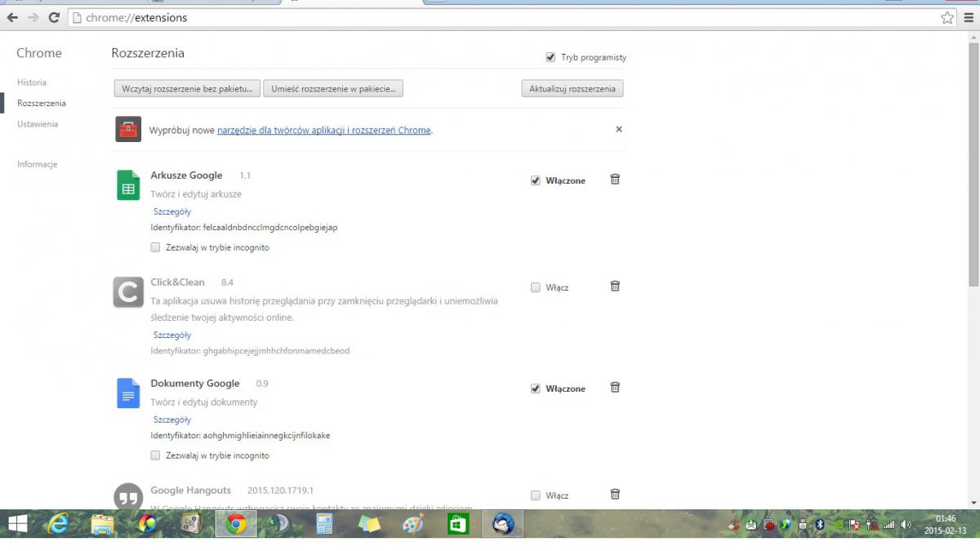Click the Google Hangouts extension name
The height and width of the screenshot is (551, 980).
(x=191, y=491)
